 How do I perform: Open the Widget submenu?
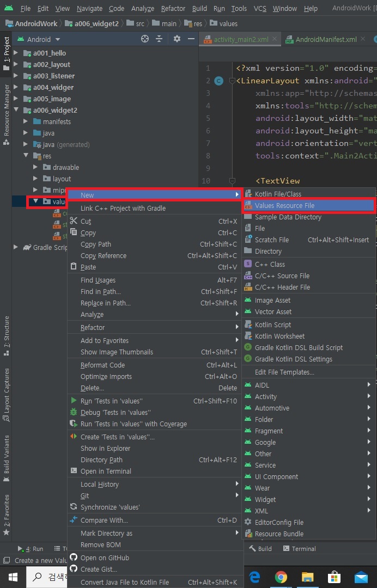pyautogui.click(x=309, y=499)
